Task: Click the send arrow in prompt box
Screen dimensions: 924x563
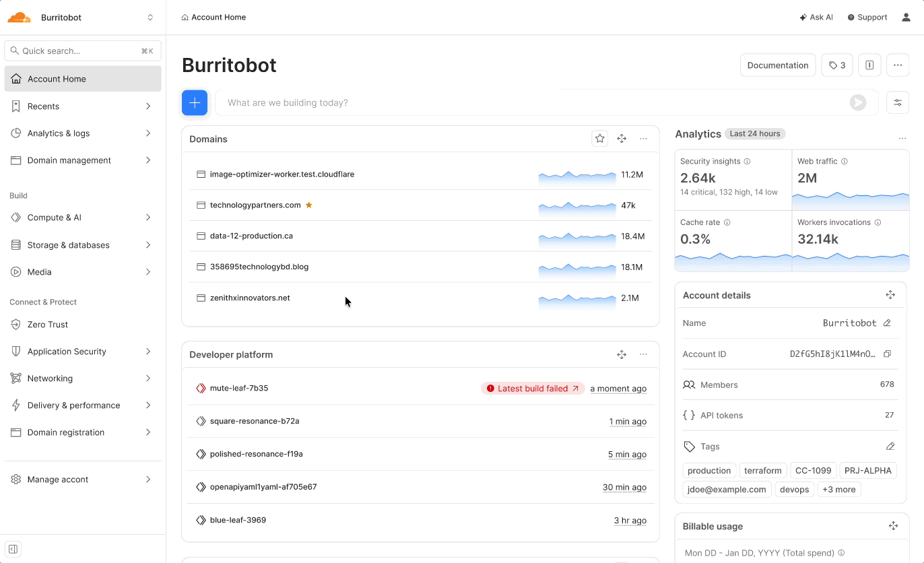Action: tap(858, 102)
